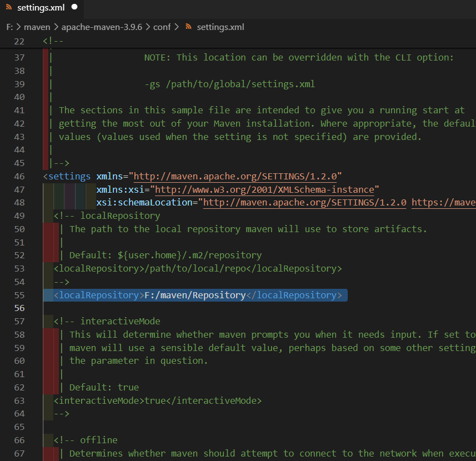Click line number 56 beside the empty line
The height and width of the screenshot is (461, 476).
point(19,308)
